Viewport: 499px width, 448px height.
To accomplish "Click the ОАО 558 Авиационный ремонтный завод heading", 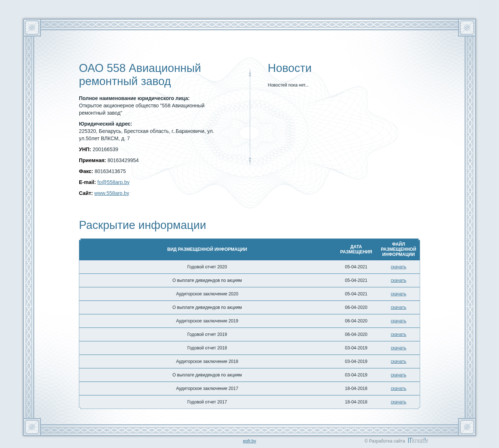I will [x=140, y=74].
